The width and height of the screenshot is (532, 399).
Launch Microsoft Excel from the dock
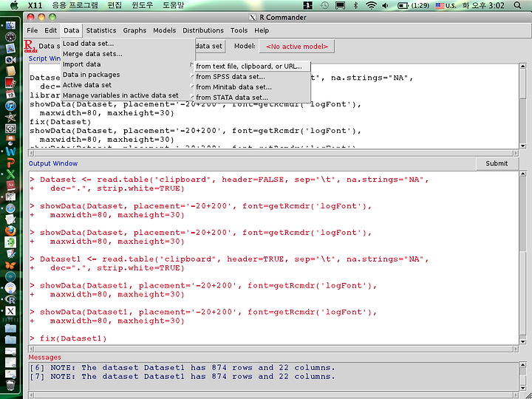pos(10,174)
